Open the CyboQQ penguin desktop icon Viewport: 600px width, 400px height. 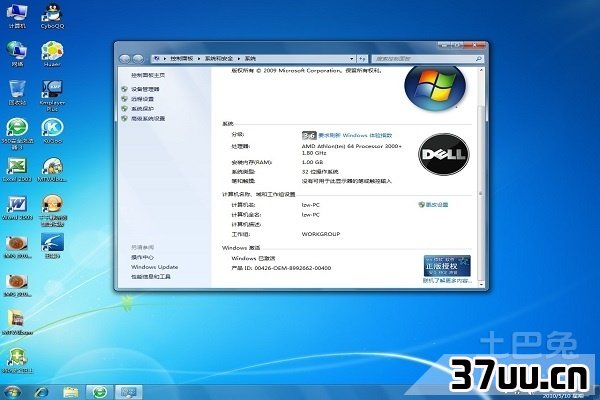(52, 16)
